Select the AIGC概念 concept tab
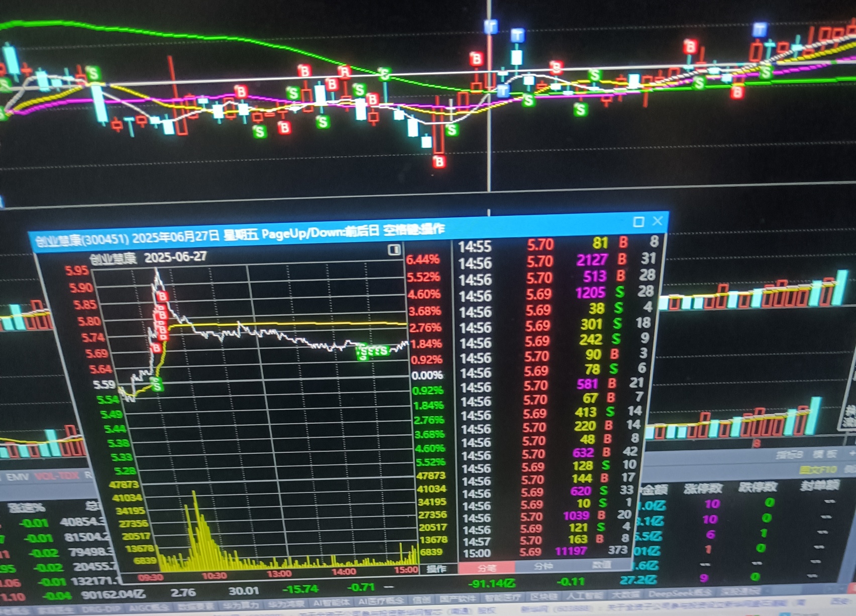Screen dimensions: 856x616 [x=149, y=607]
